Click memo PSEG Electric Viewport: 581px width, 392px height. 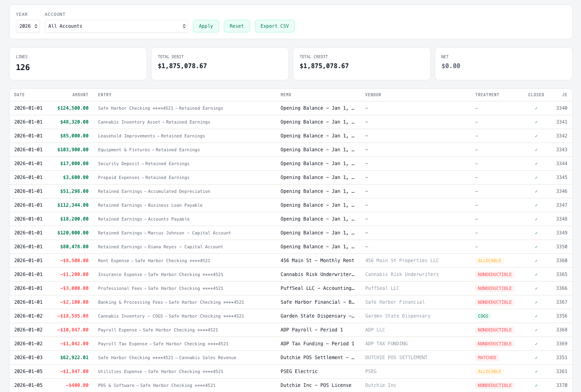click(299, 371)
